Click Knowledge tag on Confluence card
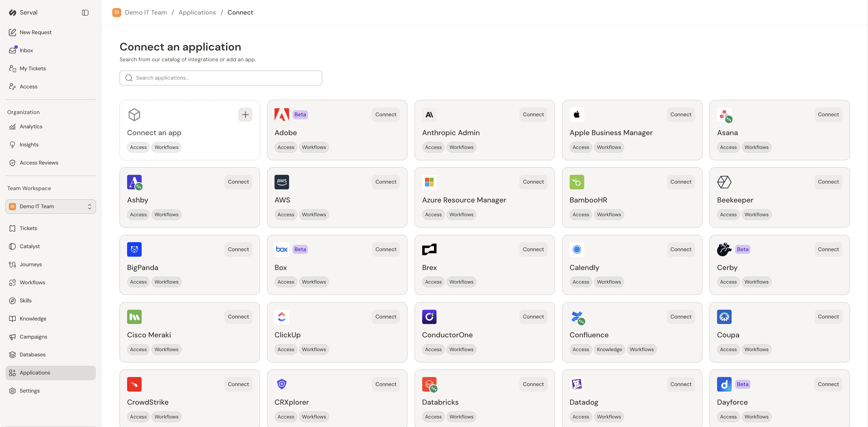Screen dimensions: 868x427 [x=609, y=349]
